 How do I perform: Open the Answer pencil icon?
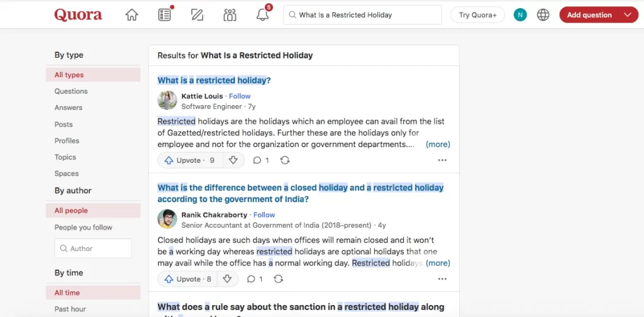[197, 15]
